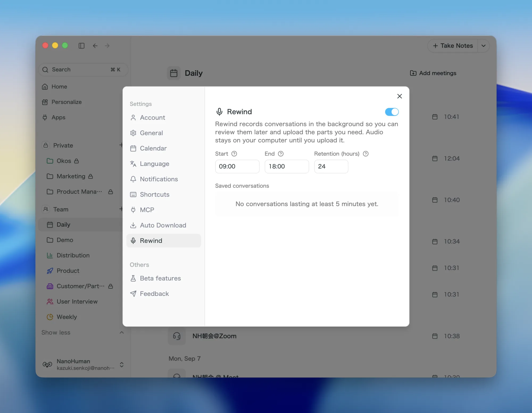This screenshot has width=532, height=413.
Task: Click the End time field
Action: [x=287, y=166]
